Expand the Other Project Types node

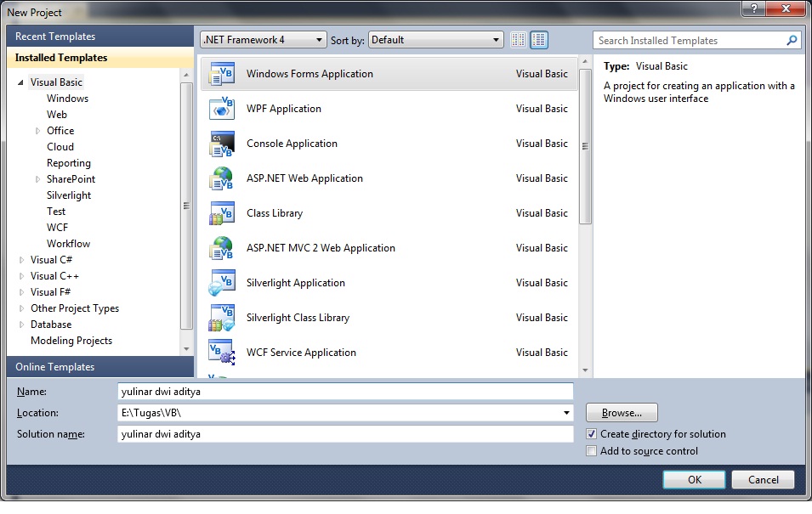[21, 308]
